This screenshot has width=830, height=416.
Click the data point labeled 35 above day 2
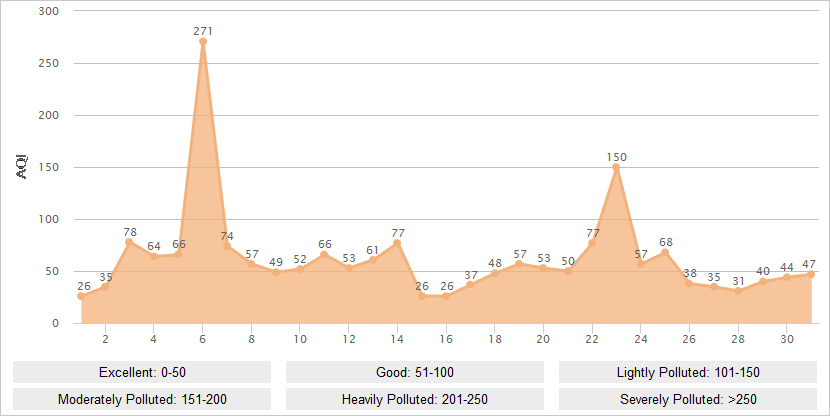[105, 286]
